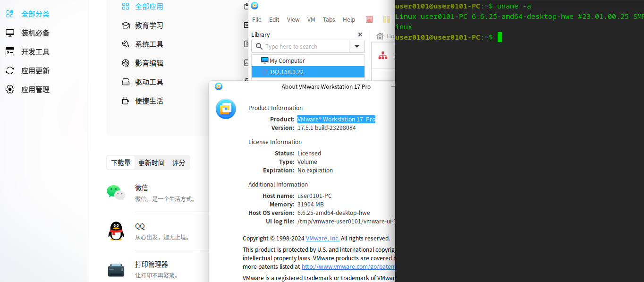Click the highlighted product name text in About dialog

[336, 120]
